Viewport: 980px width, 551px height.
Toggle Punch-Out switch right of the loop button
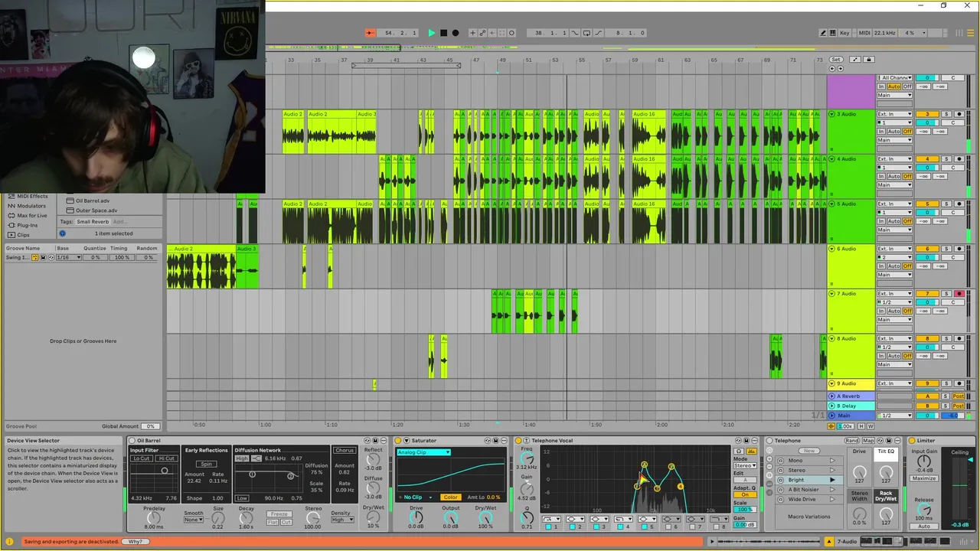click(598, 33)
